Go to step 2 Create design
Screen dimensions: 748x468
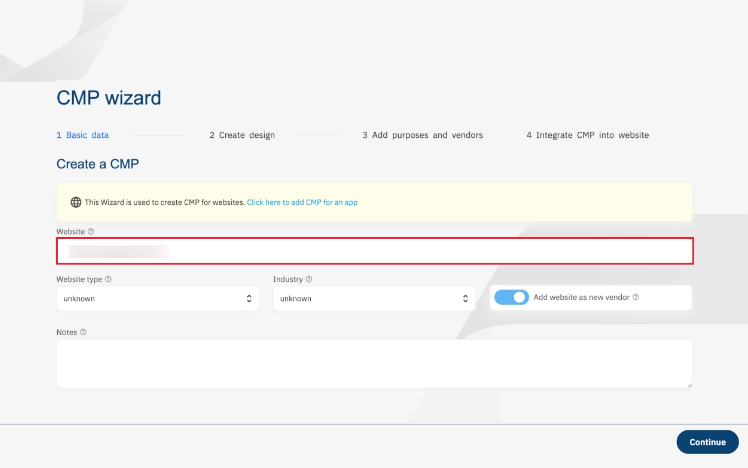pyautogui.click(x=242, y=135)
